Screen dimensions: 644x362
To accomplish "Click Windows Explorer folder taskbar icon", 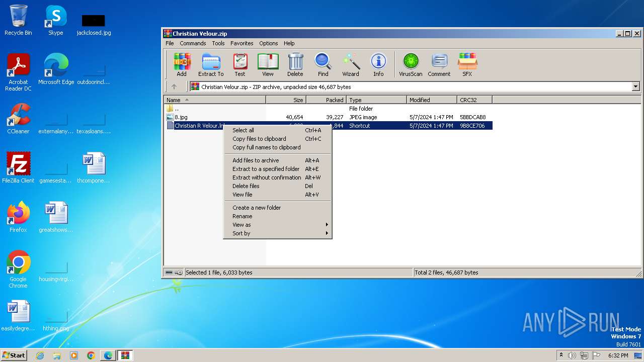I will [x=57, y=355].
